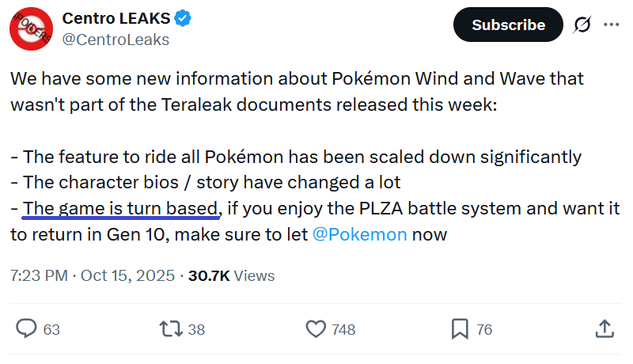Open the Grok slash-circle icon
The height and width of the screenshot is (364, 633).
click(x=582, y=25)
